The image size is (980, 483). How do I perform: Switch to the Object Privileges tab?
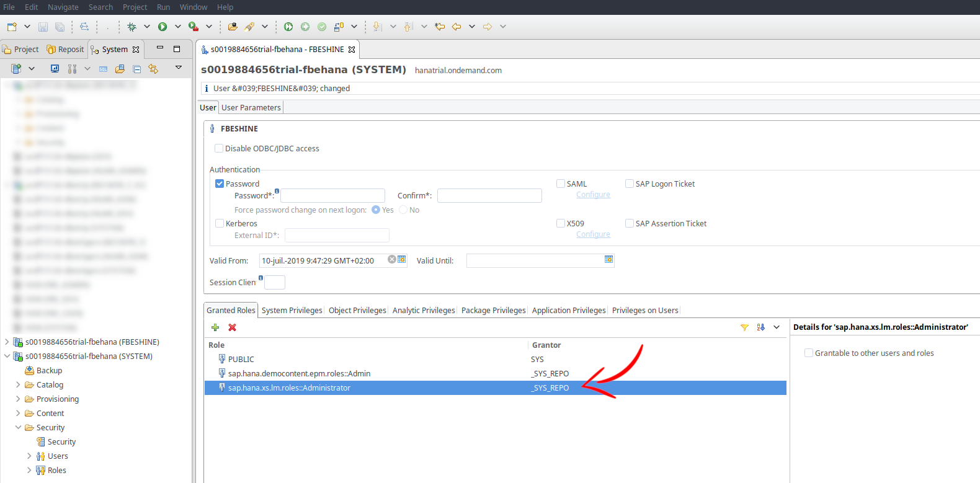[357, 310]
